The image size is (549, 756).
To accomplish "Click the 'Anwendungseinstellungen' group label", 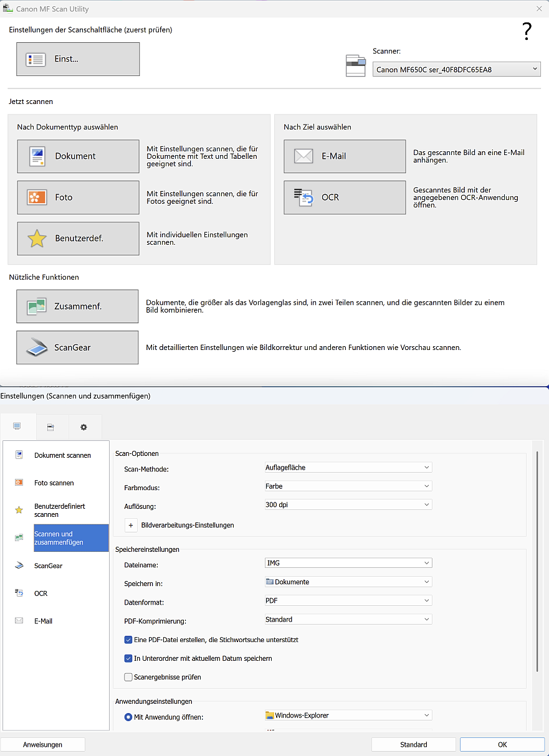I will tap(153, 701).
